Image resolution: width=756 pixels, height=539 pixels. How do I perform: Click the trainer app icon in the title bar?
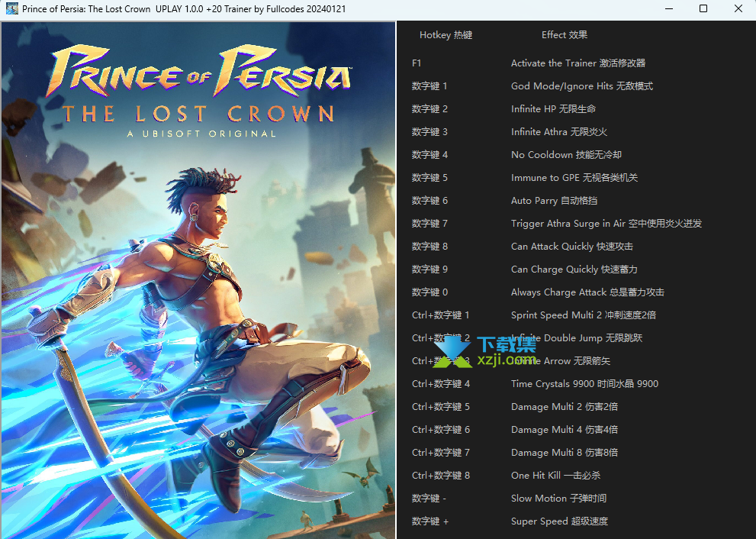click(11, 8)
